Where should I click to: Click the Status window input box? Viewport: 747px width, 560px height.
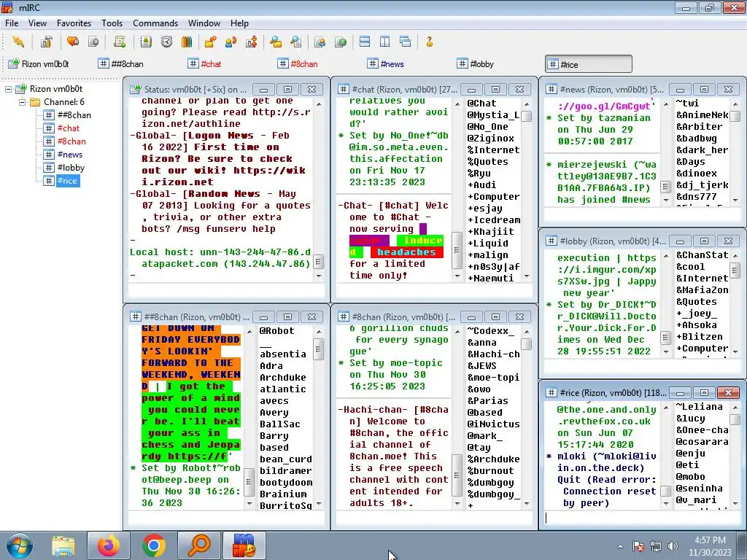click(x=226, y=290)
